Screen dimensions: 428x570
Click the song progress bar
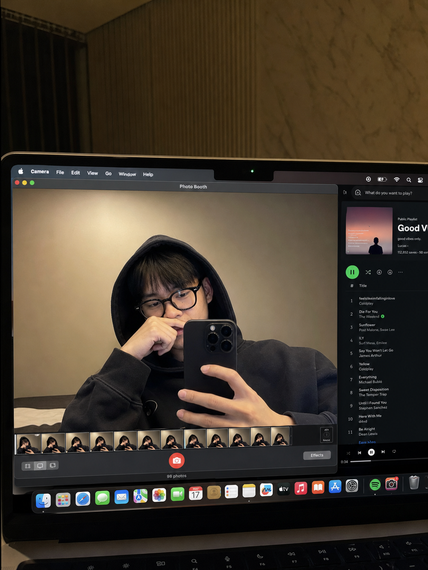point(389,462)
